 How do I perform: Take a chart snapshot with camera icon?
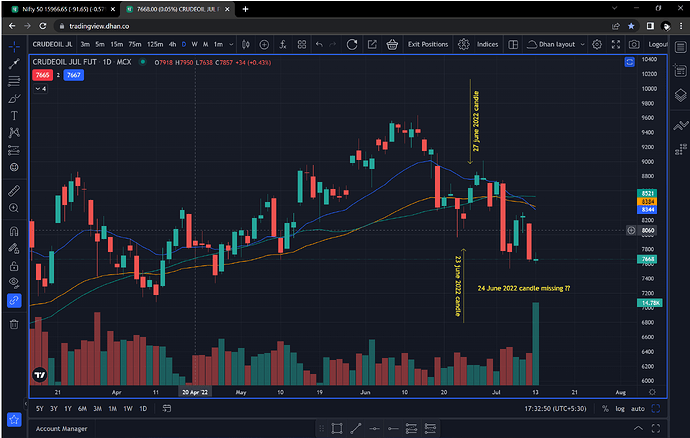click(x=632, y=44)
